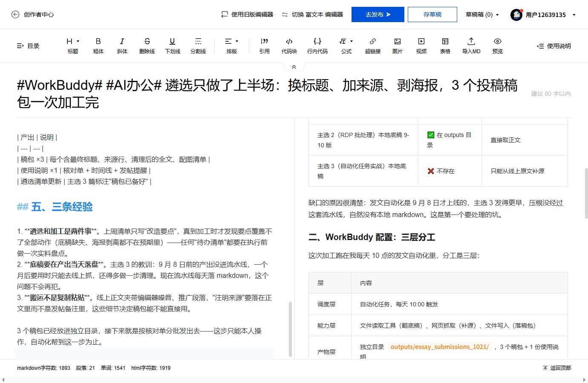Click the page's right-edge vertical scrollbar
Screen dimensions: 588x383
586,193
